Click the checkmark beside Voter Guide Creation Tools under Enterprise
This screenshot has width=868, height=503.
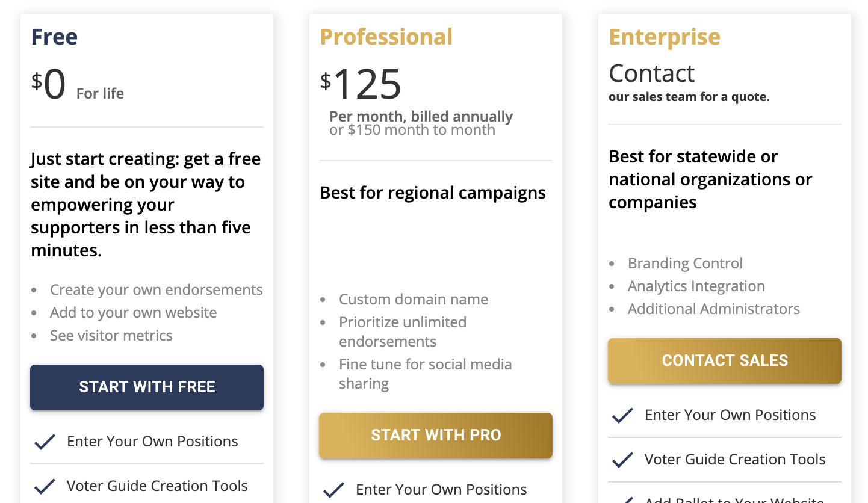pyautogui.click(x=622, y=459)
